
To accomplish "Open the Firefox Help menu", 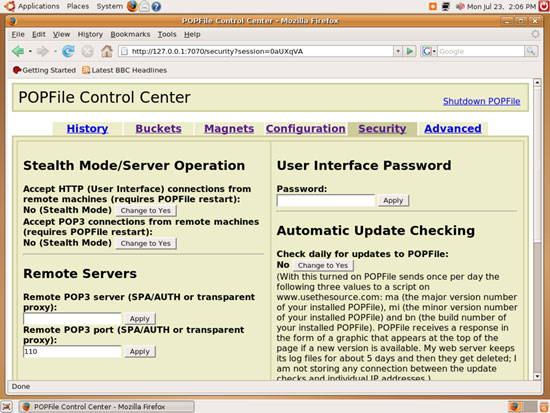I will click(192, 34).
